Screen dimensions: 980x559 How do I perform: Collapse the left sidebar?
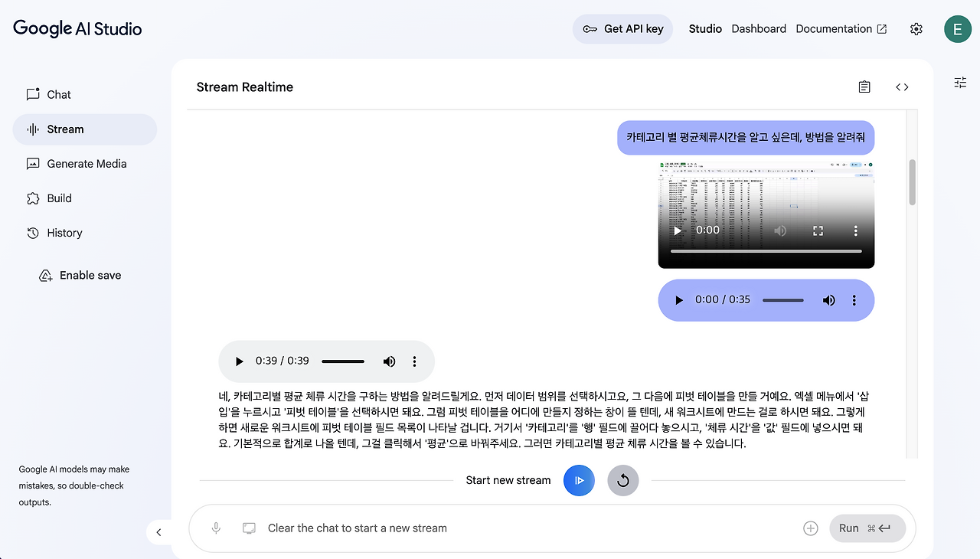coord(159,531)
